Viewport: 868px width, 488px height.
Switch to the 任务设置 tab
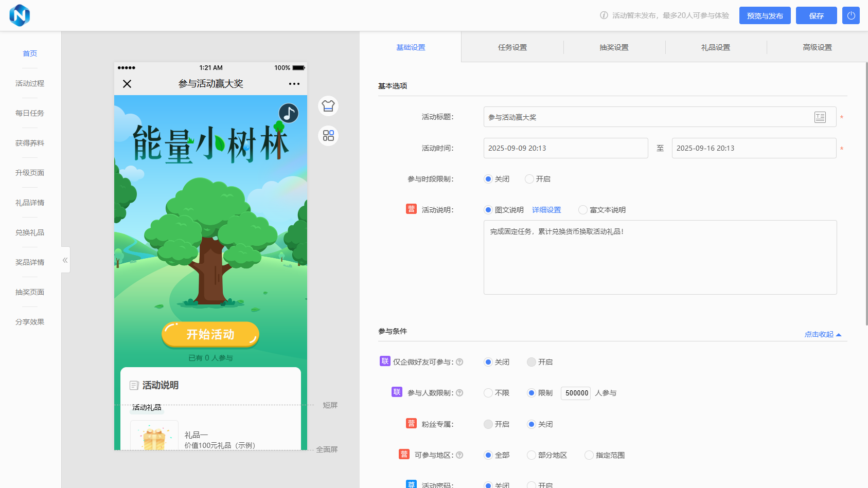point(512,47)
